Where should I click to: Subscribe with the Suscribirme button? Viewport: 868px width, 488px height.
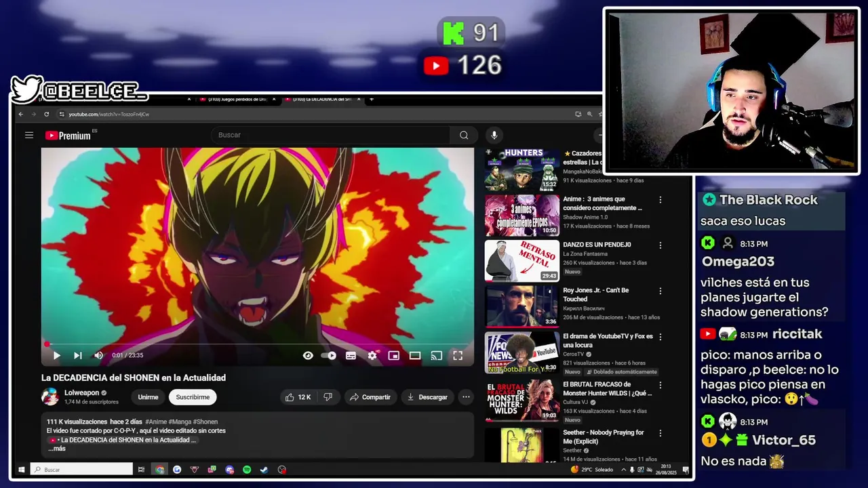click(x=193, y=397)
